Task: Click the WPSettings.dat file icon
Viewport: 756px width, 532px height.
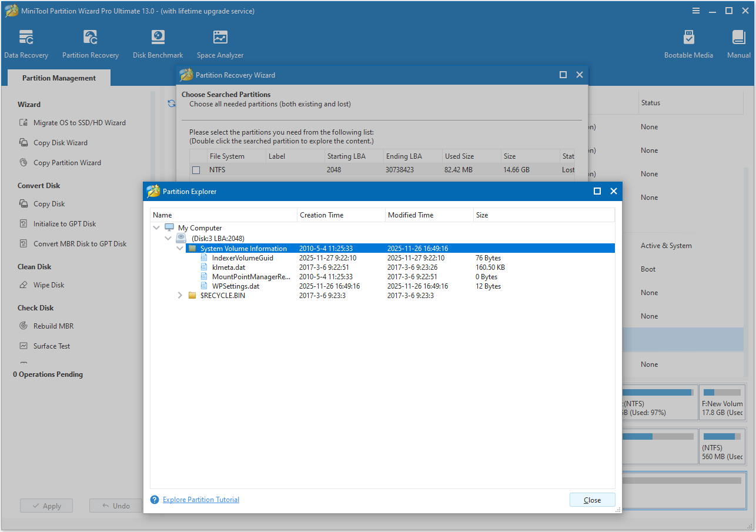Action: coord(205,286)
